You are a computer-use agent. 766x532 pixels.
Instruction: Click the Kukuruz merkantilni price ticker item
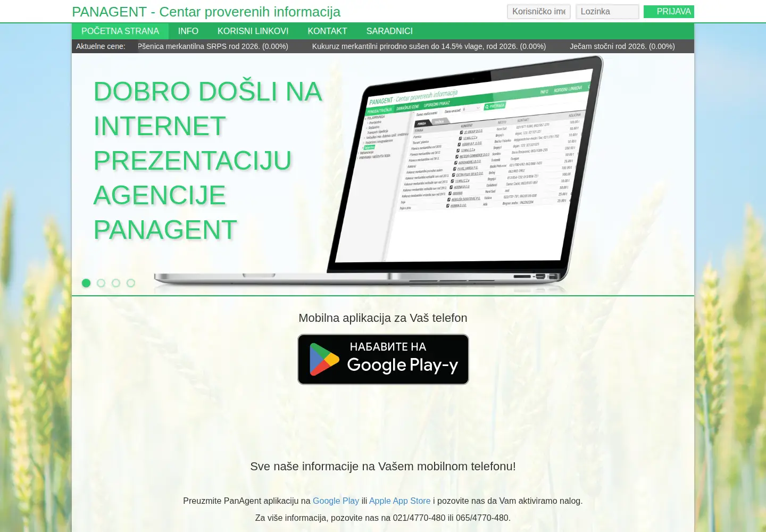point(429,46)
